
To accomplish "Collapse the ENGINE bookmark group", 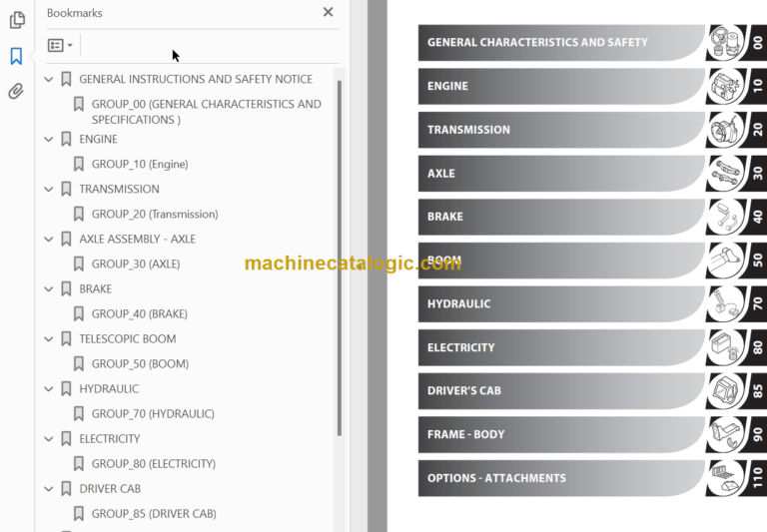I will 48,140.
